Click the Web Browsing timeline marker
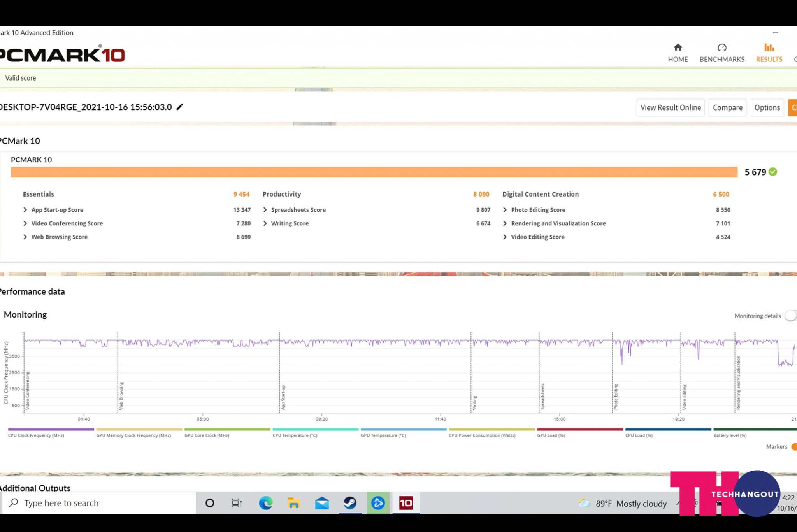Viewport: 797px width, 532px height. 121,395
